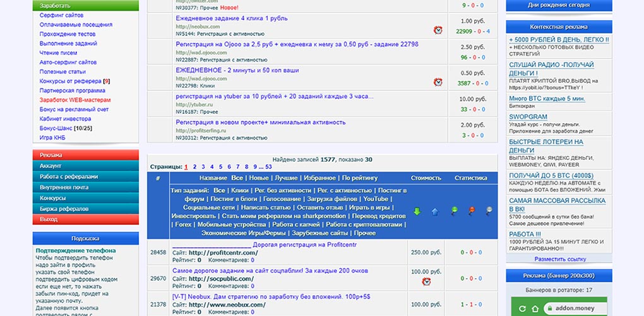This screenshot has height=316, width=644.
Task: Open ad + 5000 РУБЛЕЙ В ДЕНЬ, ЛЕГКО
Action: 559,40
